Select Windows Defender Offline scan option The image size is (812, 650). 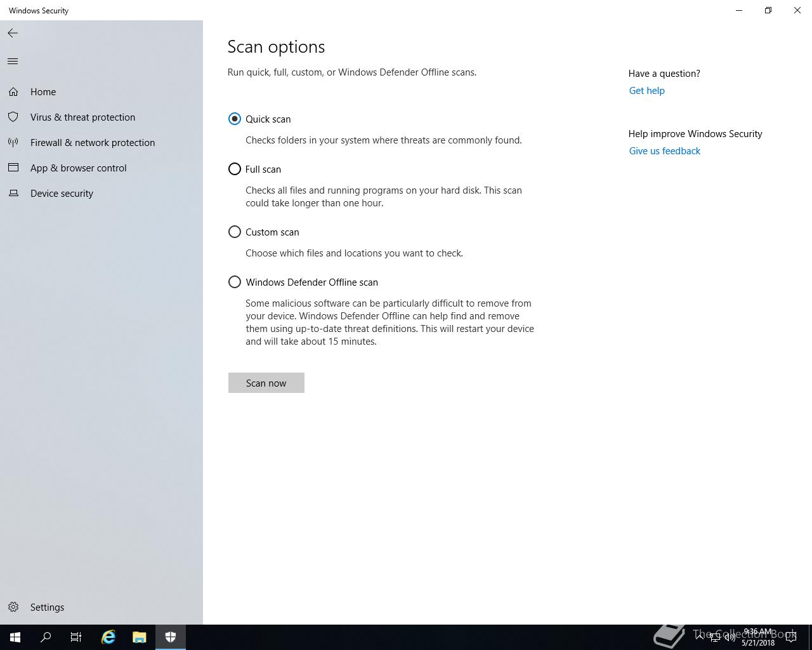235,282
